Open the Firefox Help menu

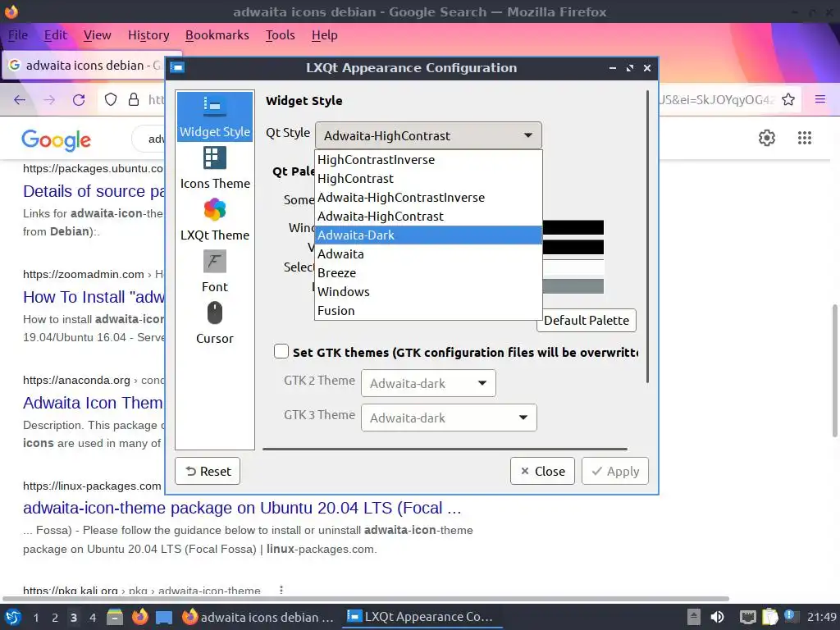[x=325, y=34]
